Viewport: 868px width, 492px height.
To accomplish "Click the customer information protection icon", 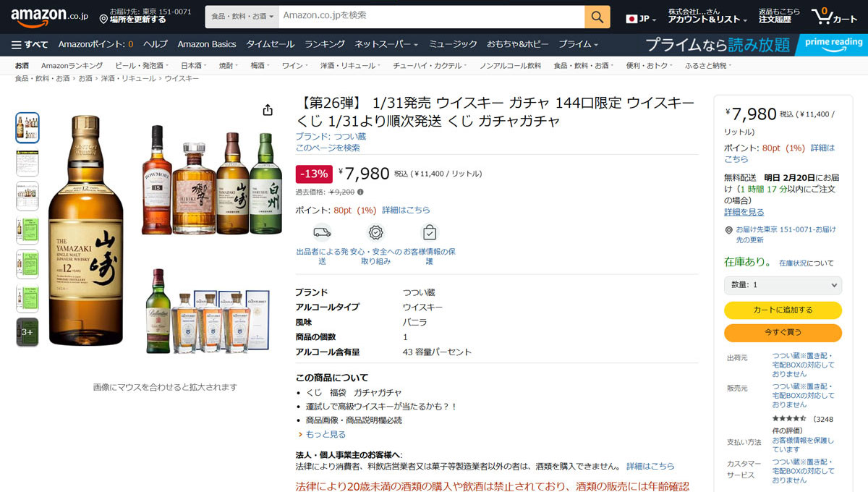I will pos(430,232).
